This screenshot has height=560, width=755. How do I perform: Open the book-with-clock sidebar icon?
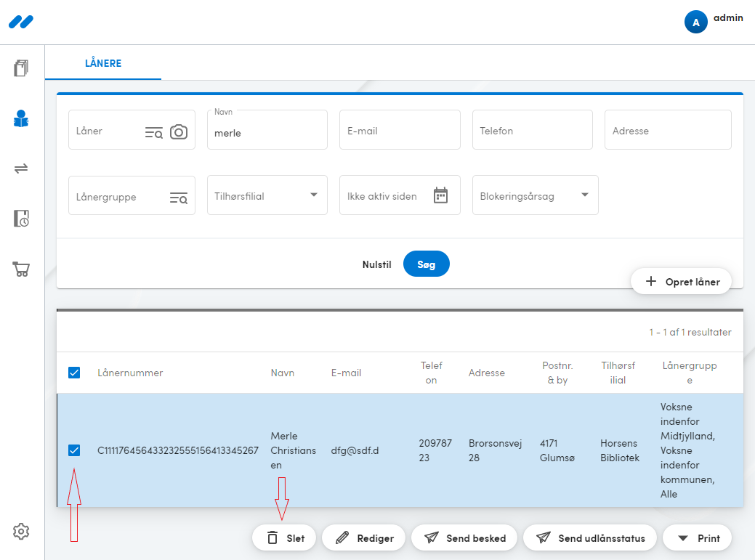point(20,219)
